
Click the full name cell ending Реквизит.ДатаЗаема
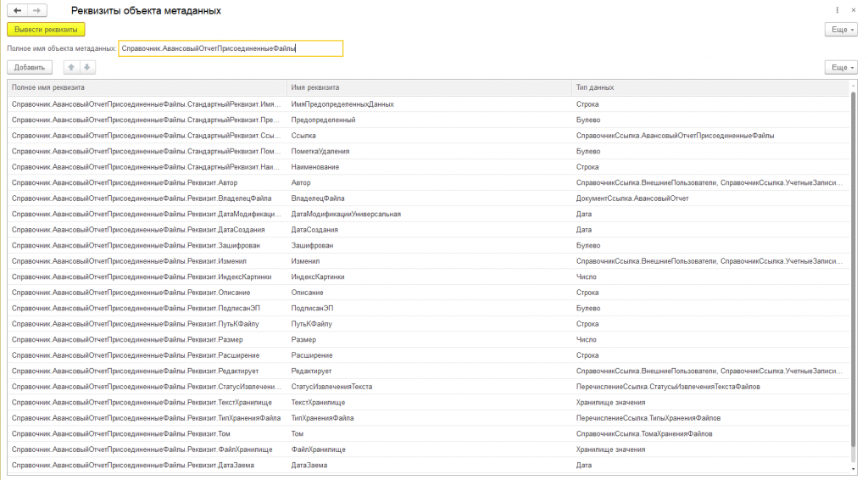[147, 465]
